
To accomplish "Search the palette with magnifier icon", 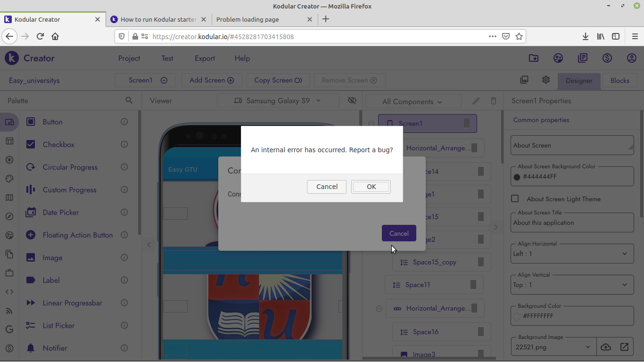I will pos(129,100).
